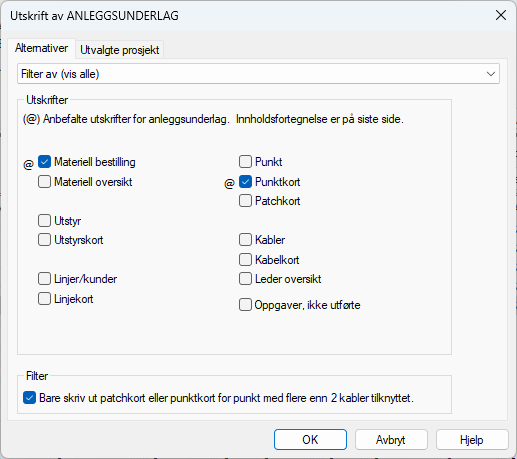
Task: Tick the Utstyr checkbox
Action: pos(44,220)
